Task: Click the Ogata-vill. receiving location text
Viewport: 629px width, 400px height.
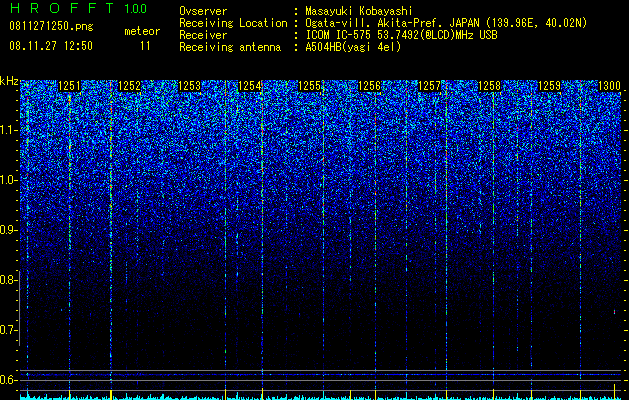Action: coord(446,23)
